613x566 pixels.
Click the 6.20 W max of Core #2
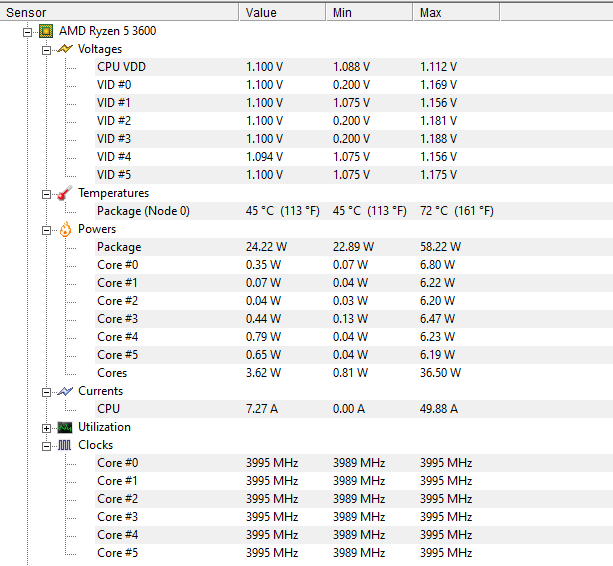point(437,301)
